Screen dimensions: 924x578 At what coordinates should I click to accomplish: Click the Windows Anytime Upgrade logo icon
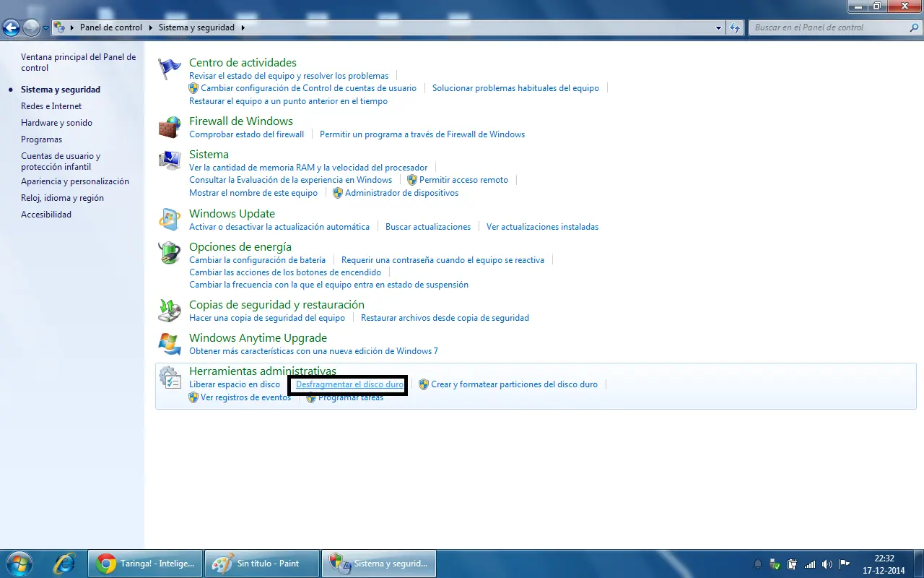click(x=170, y=344)
